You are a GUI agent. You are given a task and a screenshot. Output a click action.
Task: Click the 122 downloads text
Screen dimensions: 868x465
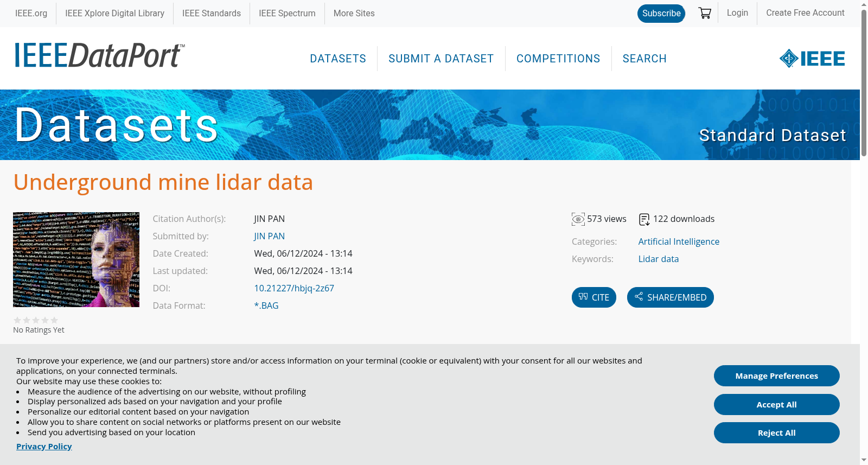pyautogui.click(x=684, y=219)
